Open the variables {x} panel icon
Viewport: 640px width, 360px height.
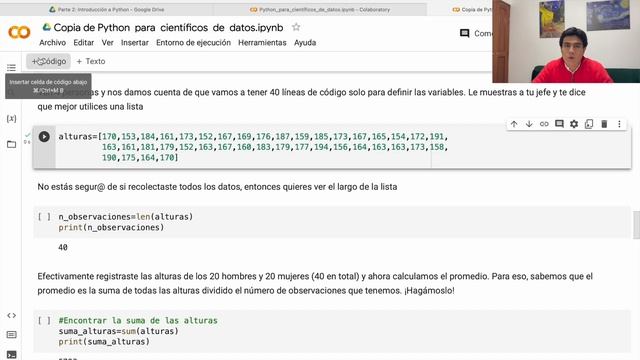click(11, 118)
